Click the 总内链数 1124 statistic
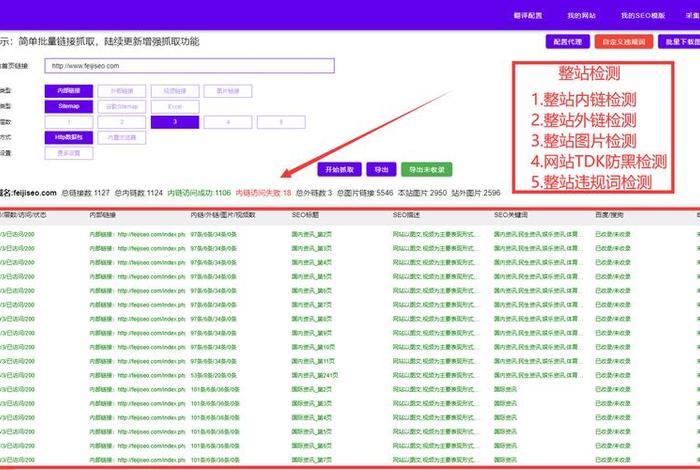This screenshot has height=470, width=700. pyautogui.click(x=138, y=193)
